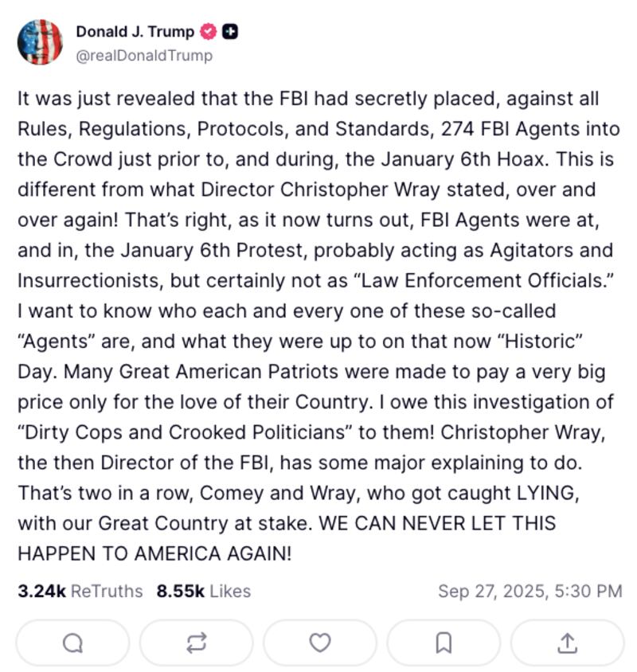The height and width of the screenshot is (672, 637).
Task: Open the @realDonaldTrump handle link
Action: pyautogui.click(x=143, y=56)
